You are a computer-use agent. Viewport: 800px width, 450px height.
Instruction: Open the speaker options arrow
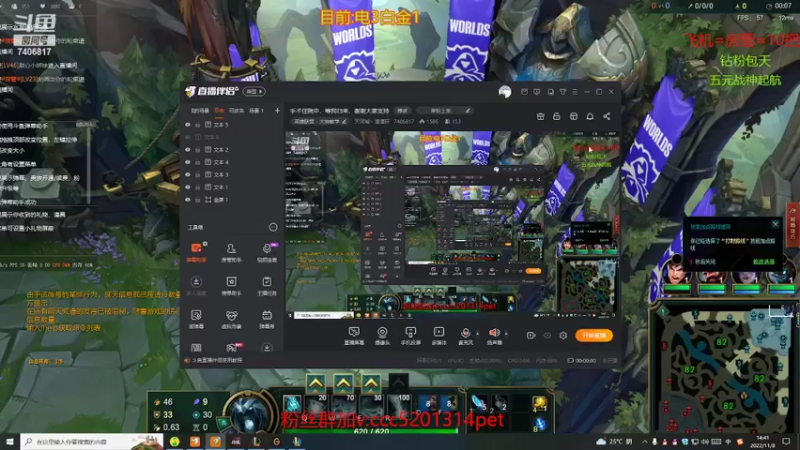[506, 333]
